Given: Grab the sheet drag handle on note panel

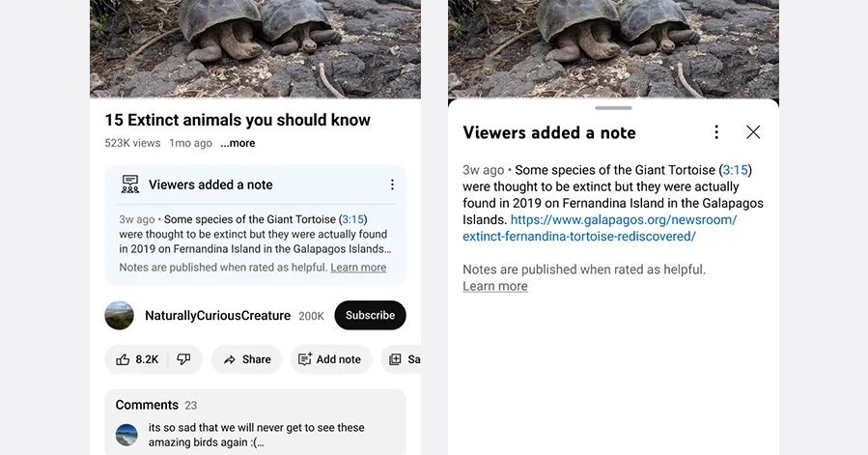Looking at the screenshot, I should [613, 108].
